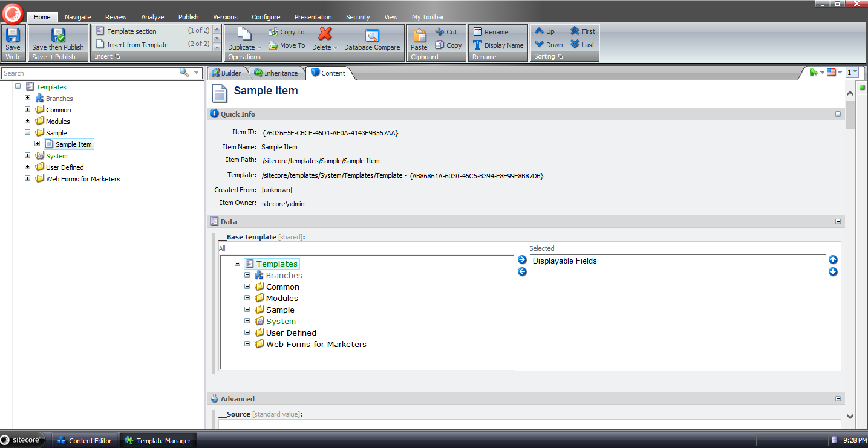Click the Rename button
The image size is (868, 448).
[x=491, y=32]
